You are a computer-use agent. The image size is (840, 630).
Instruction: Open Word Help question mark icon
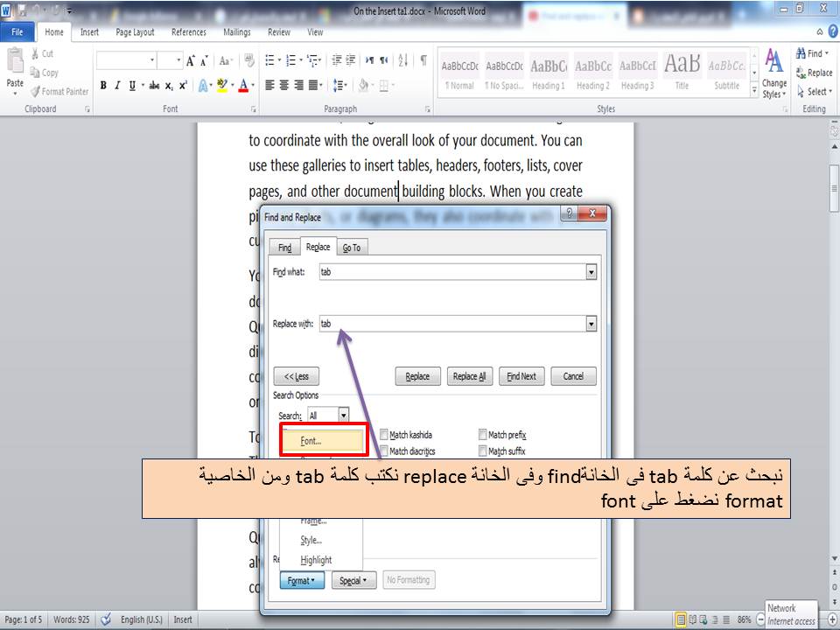click(833, 31)
